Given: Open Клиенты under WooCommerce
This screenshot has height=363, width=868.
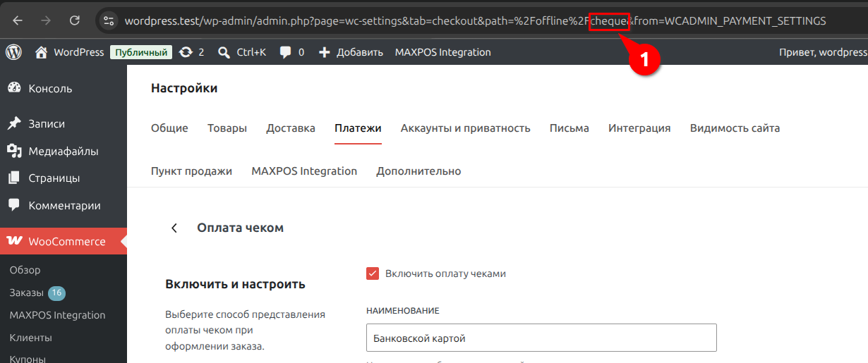Looking at the screenshot, I should 31,338.
